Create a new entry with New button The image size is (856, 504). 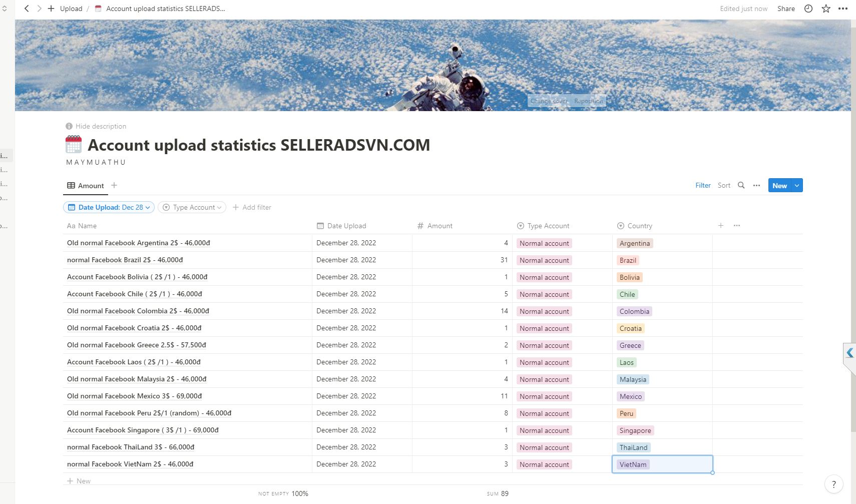click(x=779, y=185)
